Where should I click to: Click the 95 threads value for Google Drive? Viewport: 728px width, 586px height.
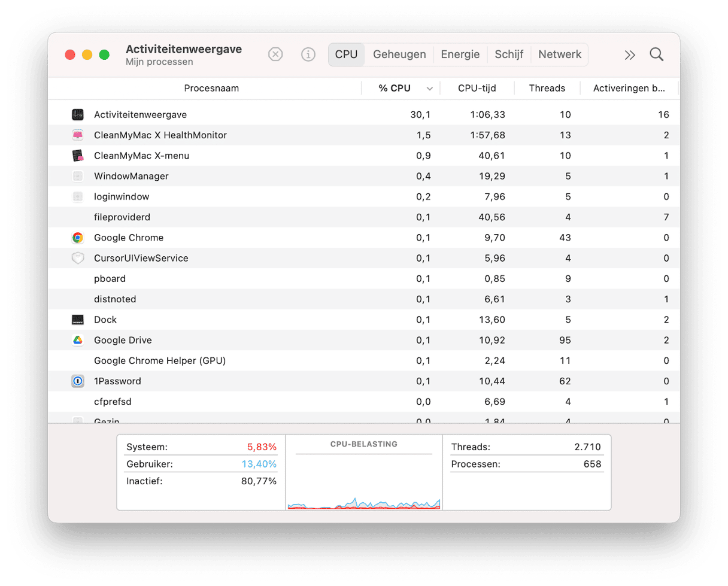[565, 340]
